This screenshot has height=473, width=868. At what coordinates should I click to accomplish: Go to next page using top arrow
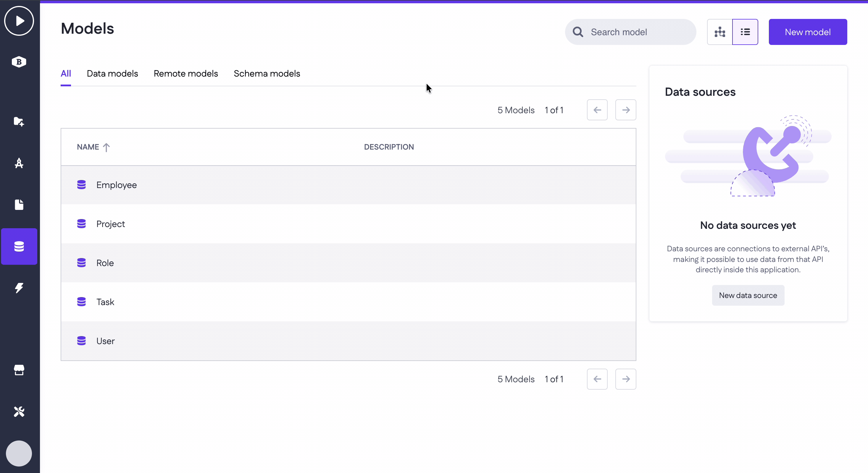coord(625,110)
